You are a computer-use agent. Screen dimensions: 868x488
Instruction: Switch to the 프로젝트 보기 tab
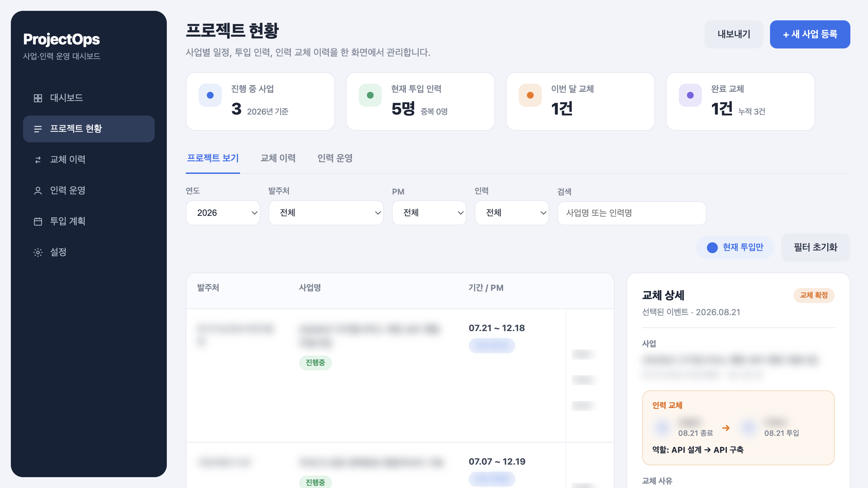(213, 158)
